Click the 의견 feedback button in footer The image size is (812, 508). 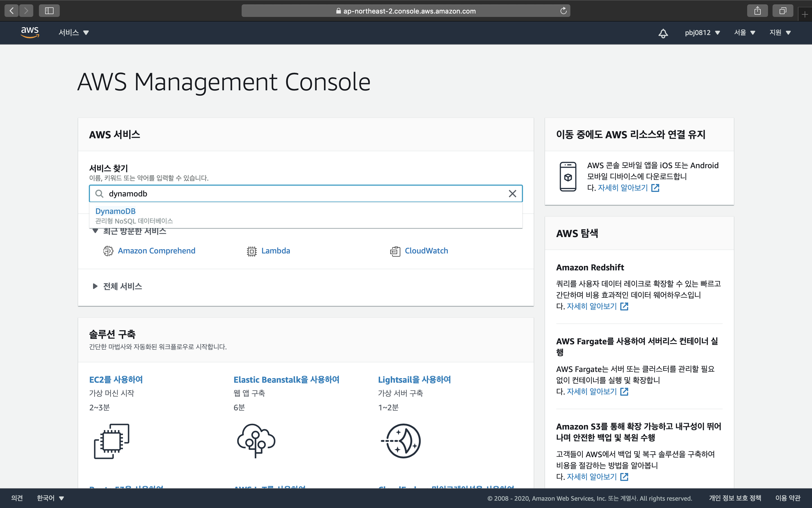click(17, 498)
